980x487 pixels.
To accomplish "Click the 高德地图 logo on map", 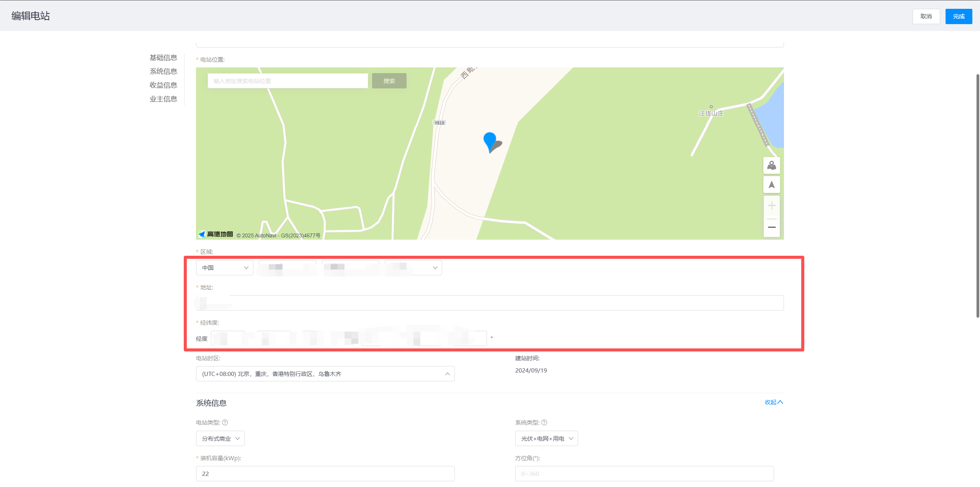I will coord(216,234).
